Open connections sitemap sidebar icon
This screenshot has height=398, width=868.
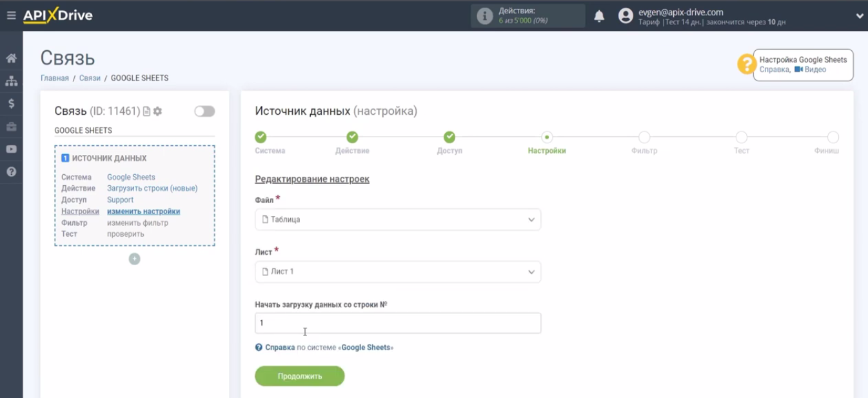(11, 81)
